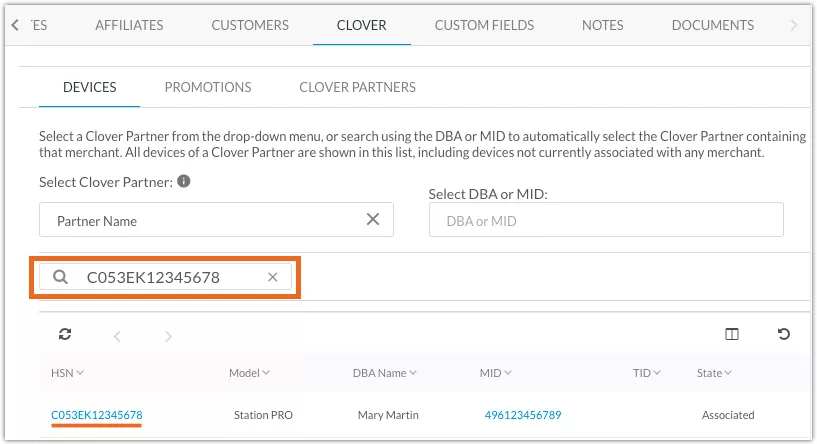Image resolution: width=817 pixels, height=444 pixels.
Task: Clear the selected Partner Name
Action: click(373, 220)
